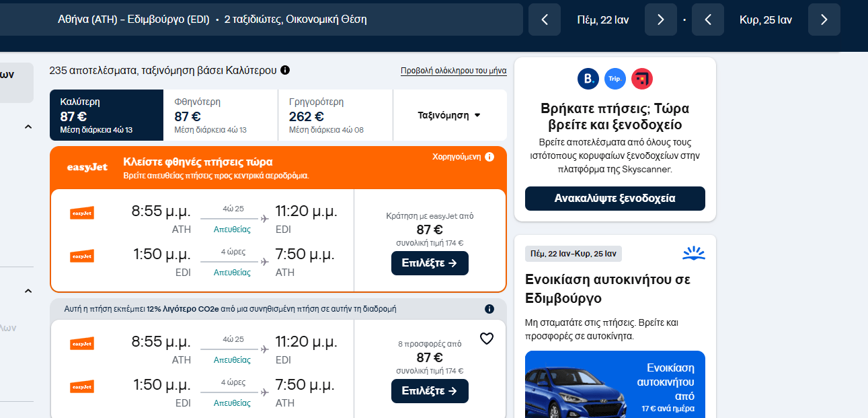Click the Booking.com logo icon
The image size is (868, 418).
pyautogui.click(x=588, y=79)
